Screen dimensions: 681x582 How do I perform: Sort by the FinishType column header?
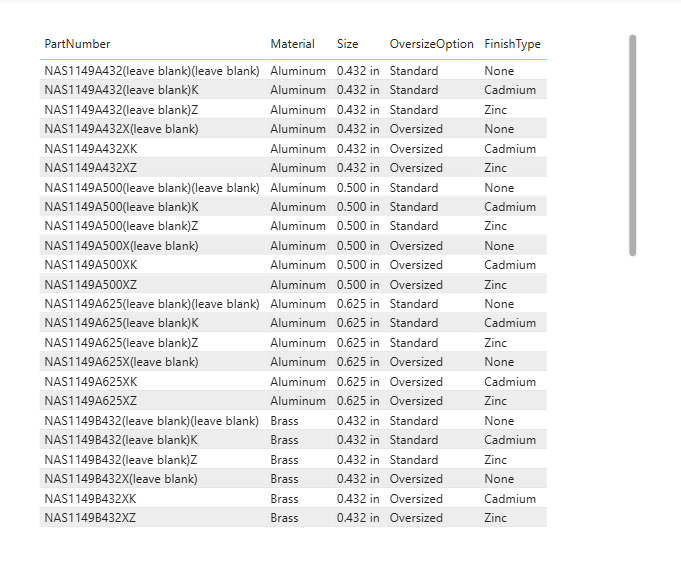[512, 44]
